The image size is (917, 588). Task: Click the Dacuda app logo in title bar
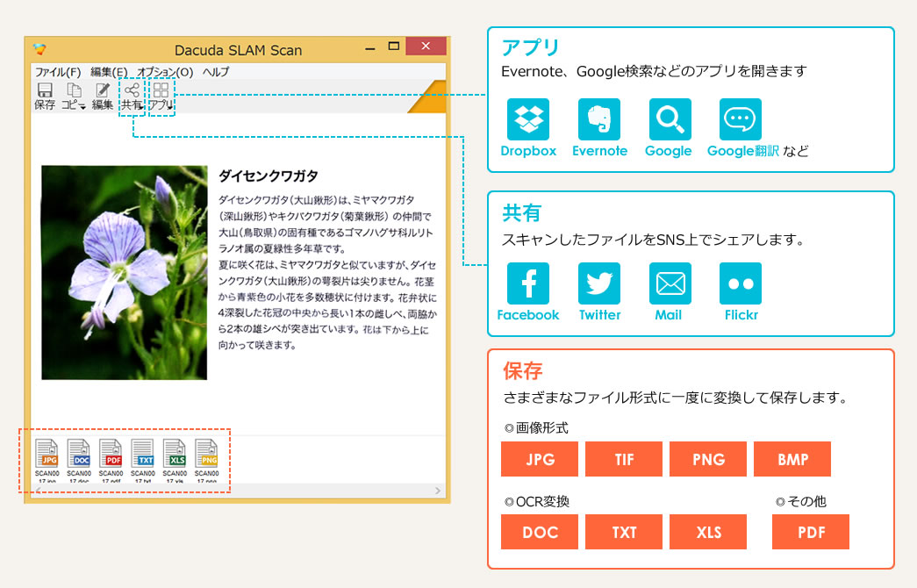tap(39, 49)
